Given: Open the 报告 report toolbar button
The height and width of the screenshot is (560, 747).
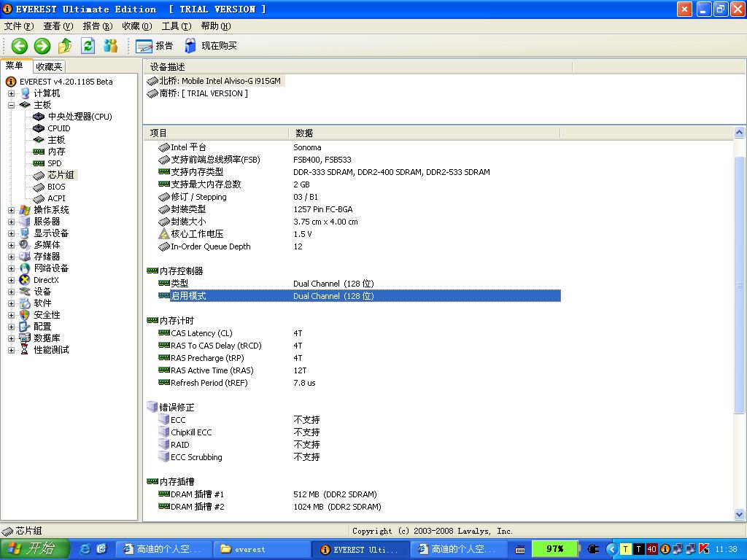Looking at the screenshot, I should click(155, 46).
